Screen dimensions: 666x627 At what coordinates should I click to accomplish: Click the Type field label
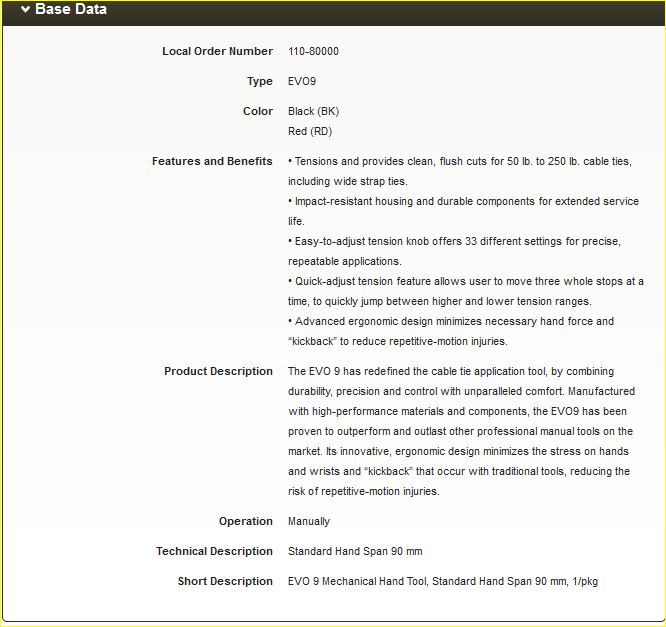[259, 81]
